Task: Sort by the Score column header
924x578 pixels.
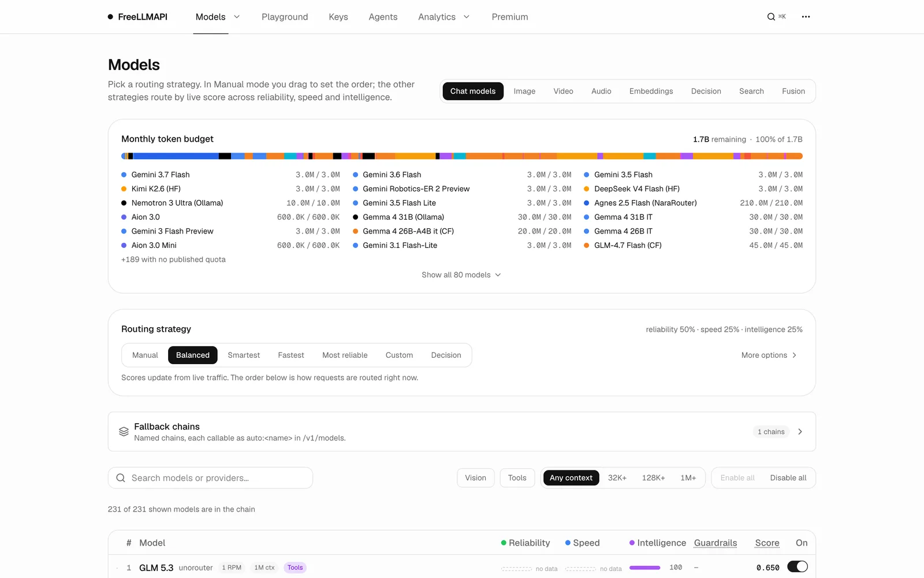Action: click(767, 543)
